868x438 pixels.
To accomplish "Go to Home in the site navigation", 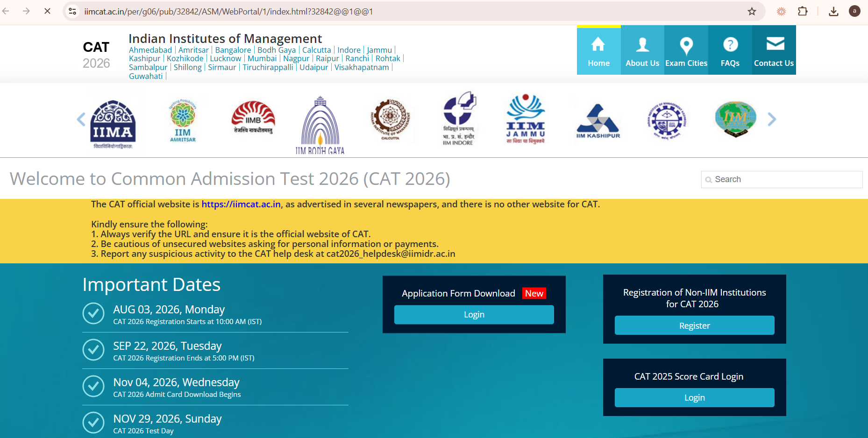I will coord(599,50).
